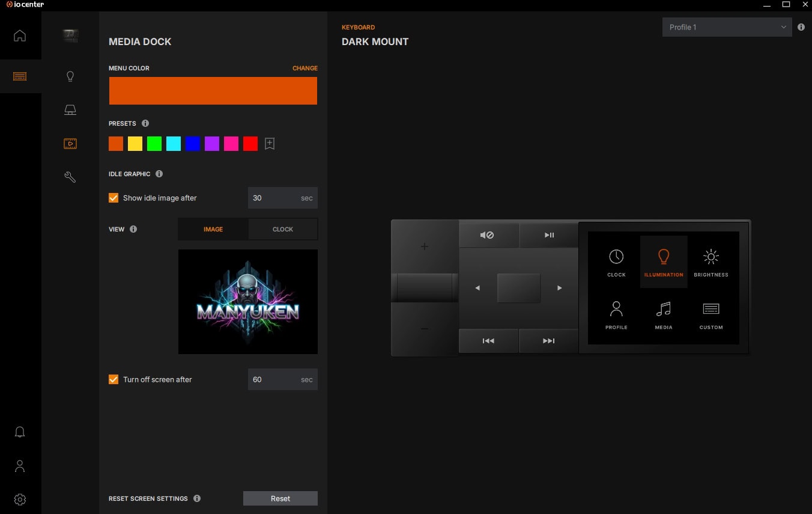Uncheck the Turn off screen after checkbox
Screen dimensions: 812x514
click(x=114, y=379)
